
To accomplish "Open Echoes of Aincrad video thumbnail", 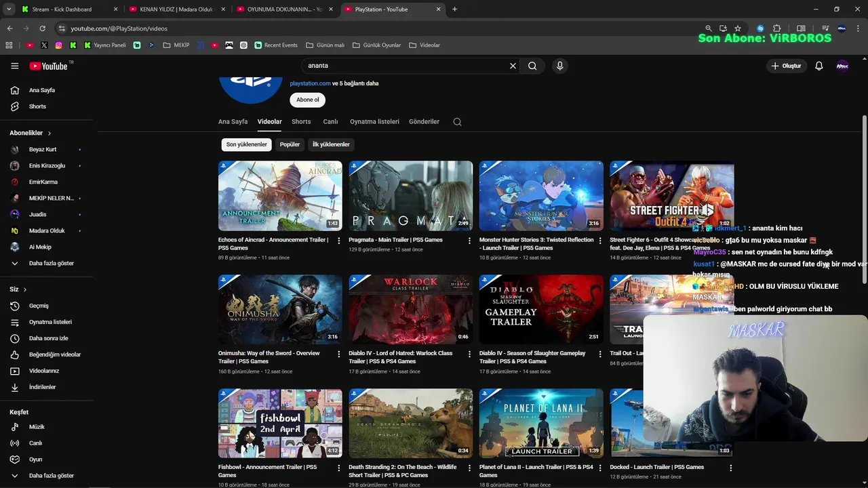I will [280, 196].
